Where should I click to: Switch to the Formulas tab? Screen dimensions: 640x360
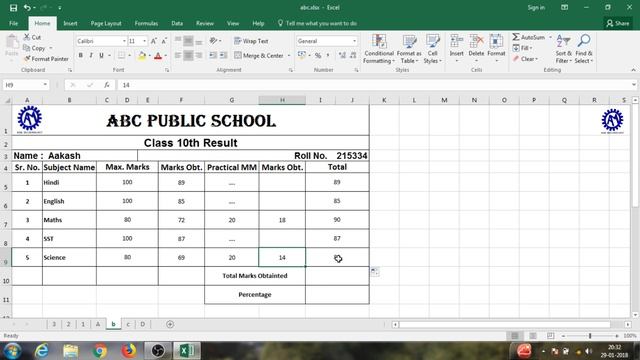click(x=146, y=23)
